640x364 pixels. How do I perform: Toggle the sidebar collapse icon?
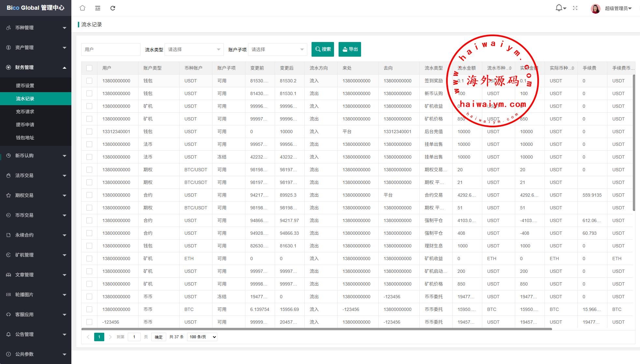(x=97, y=8)
